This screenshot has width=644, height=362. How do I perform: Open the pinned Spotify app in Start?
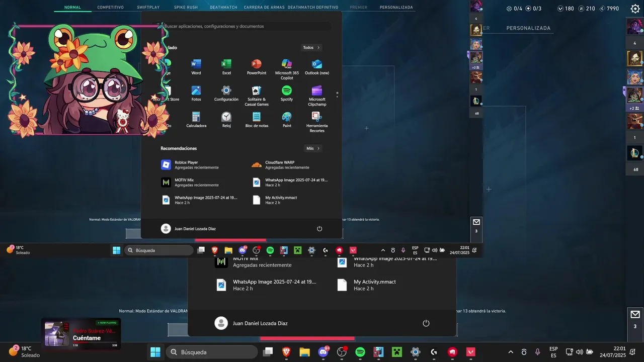(x=287, y=94)
